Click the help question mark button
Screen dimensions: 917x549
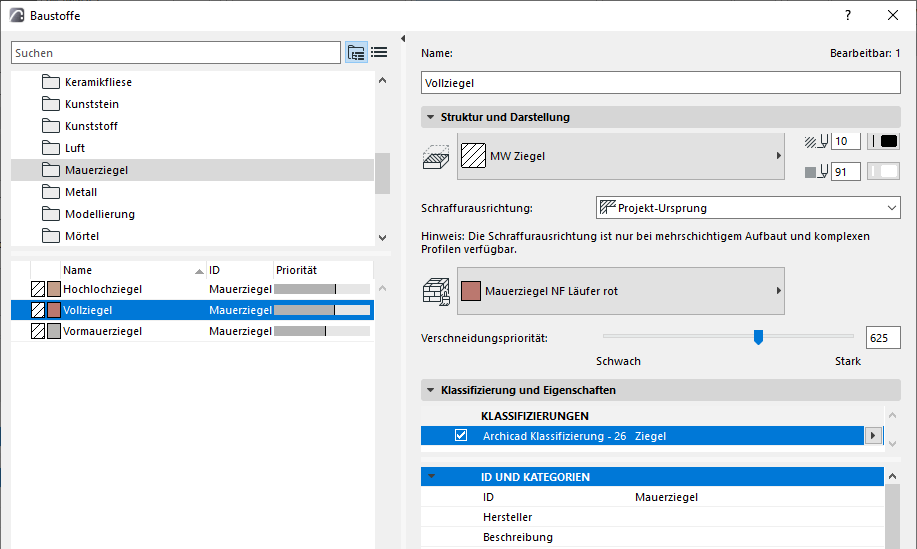[x=848, y=15]
